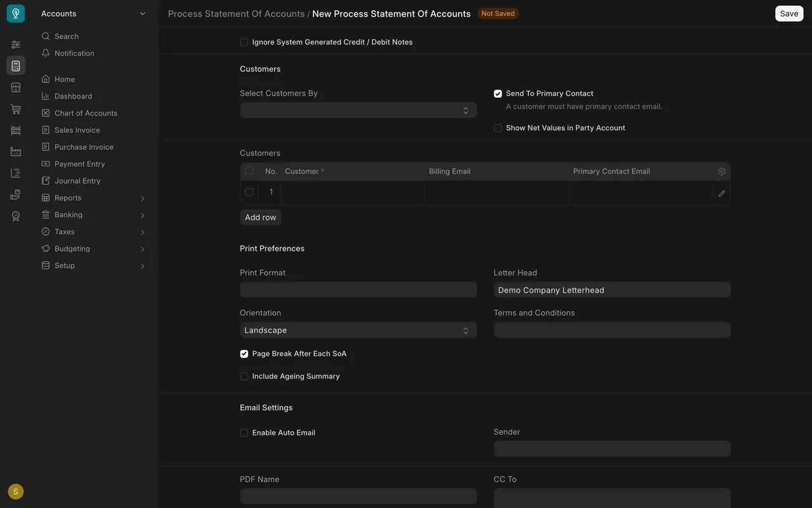Disable Page Break After Each SoA
The image size is (812, 508).
244,354
